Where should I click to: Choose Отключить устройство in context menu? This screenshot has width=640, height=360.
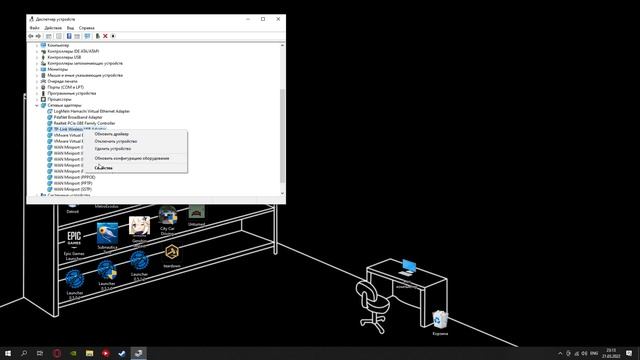(116, 141)
